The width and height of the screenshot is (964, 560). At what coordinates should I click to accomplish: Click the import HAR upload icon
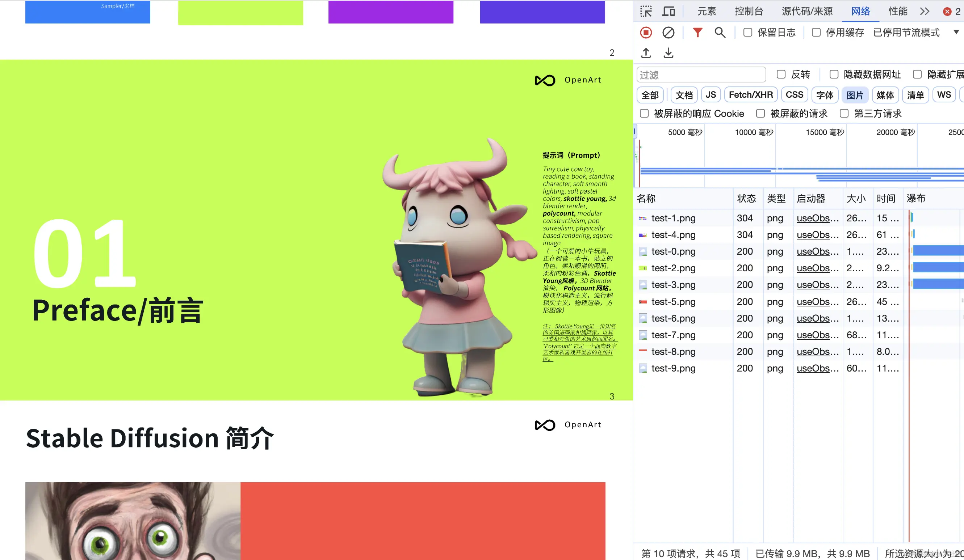pos(646,53)
